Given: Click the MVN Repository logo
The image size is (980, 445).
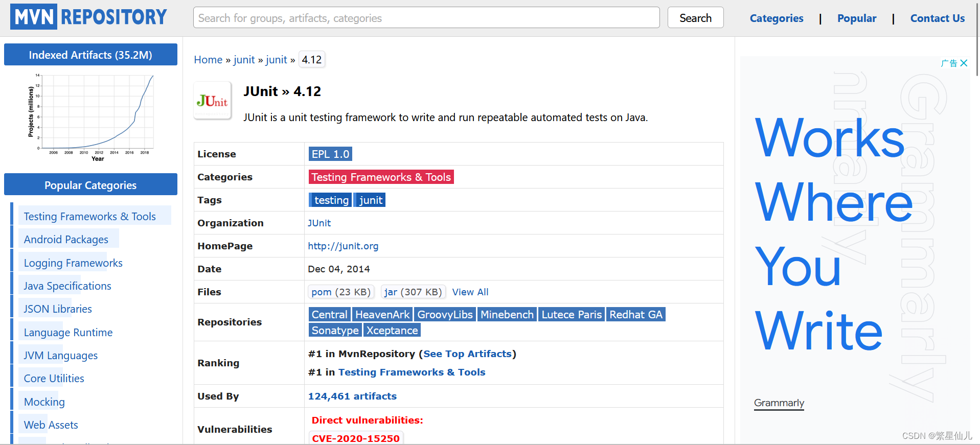Looking at the screenshot, I should point(89,17).
